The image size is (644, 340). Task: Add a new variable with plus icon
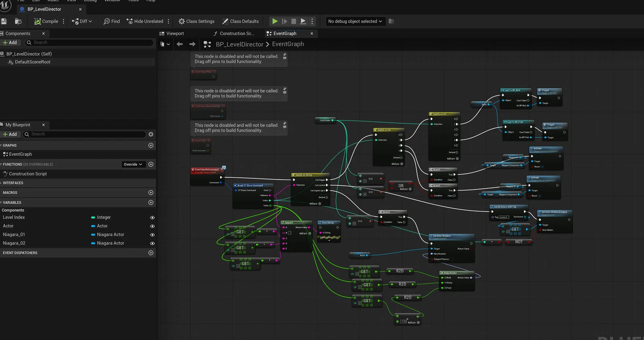[151, 203]
